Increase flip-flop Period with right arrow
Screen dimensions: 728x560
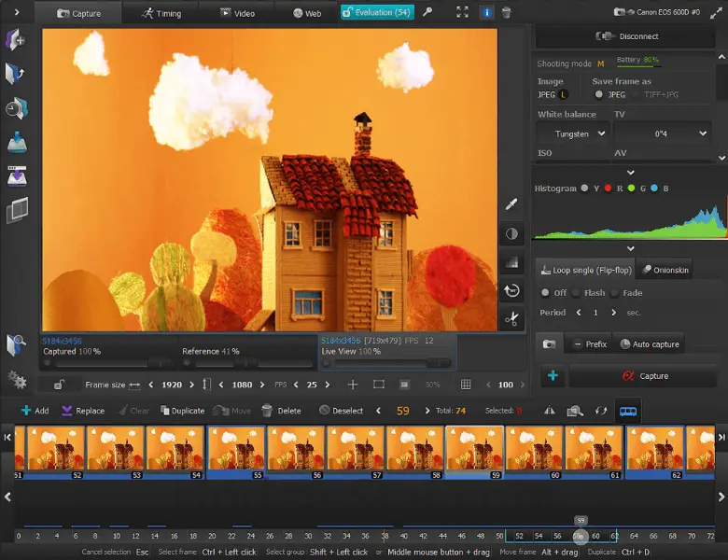pos(614,313)
